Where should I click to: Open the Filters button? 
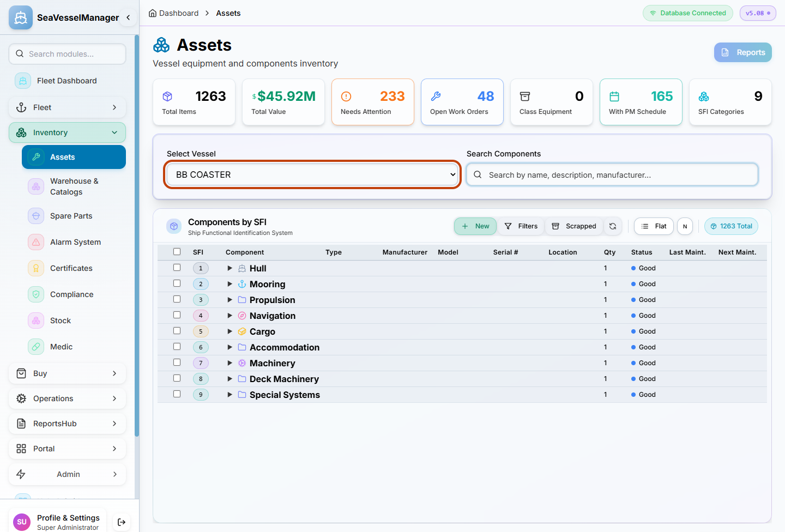click(521, 226)
